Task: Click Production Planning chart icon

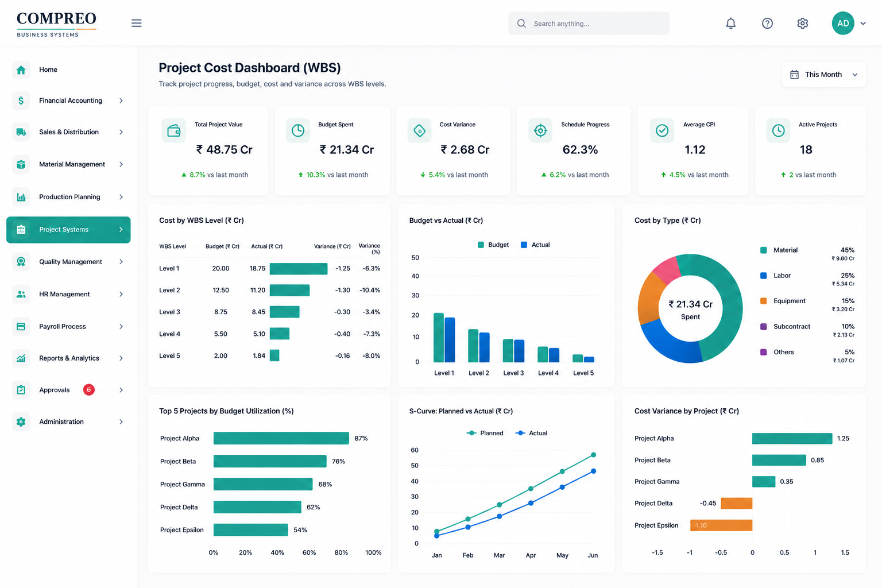Action: (21, 197)
